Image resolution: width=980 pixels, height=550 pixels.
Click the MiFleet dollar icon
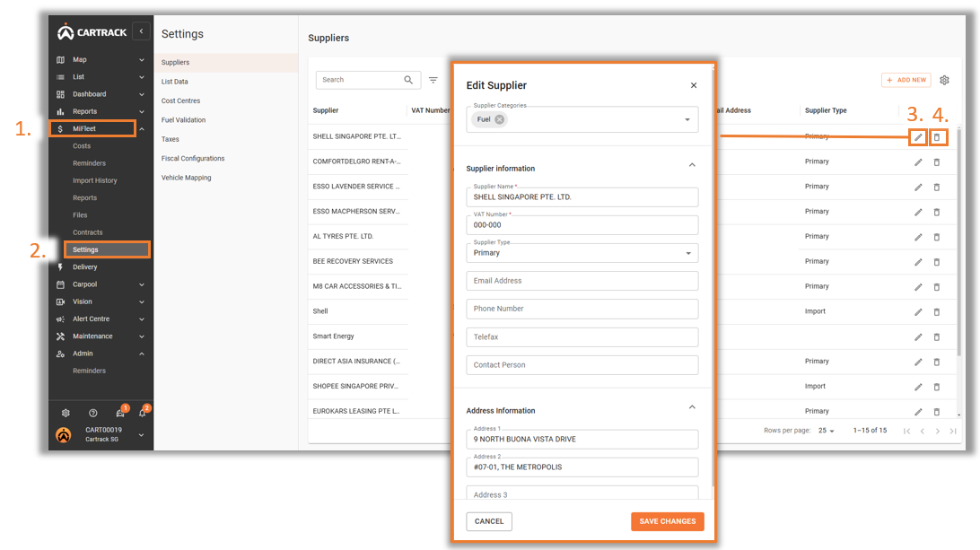(x=61, y=128)
